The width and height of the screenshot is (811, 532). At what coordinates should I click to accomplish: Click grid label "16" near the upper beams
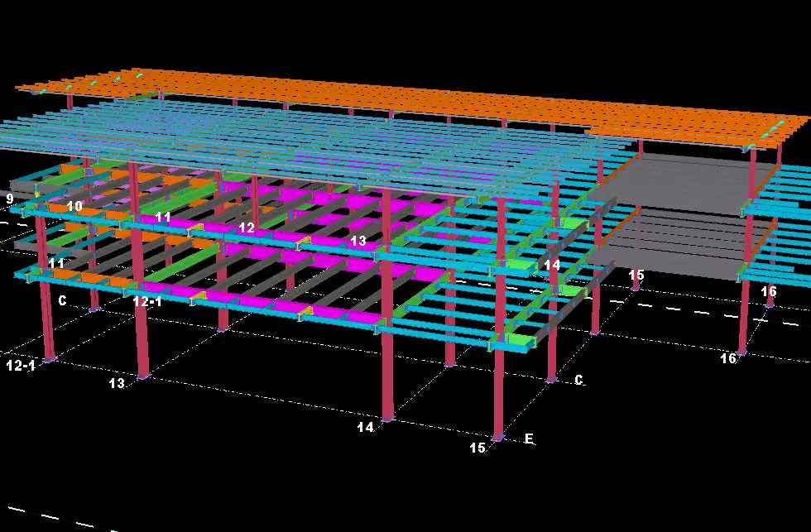click(769, 291)
